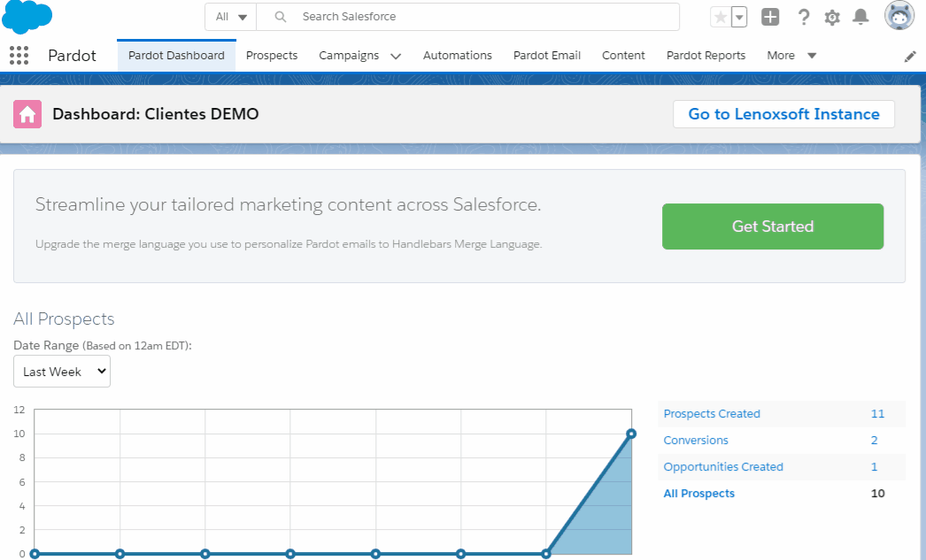Open the App Launcher grid icon

click(19, 56)
